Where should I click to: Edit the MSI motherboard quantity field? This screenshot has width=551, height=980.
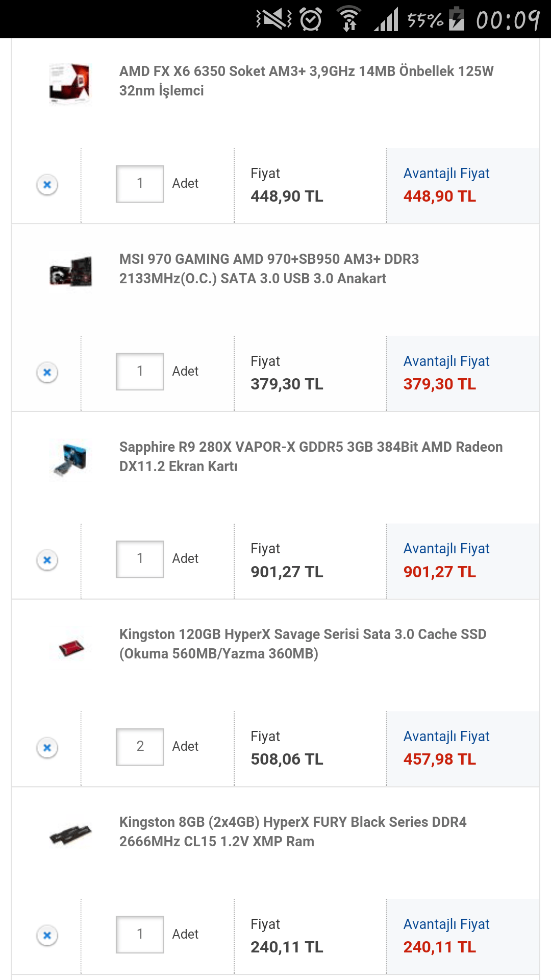tap(140, 372)
